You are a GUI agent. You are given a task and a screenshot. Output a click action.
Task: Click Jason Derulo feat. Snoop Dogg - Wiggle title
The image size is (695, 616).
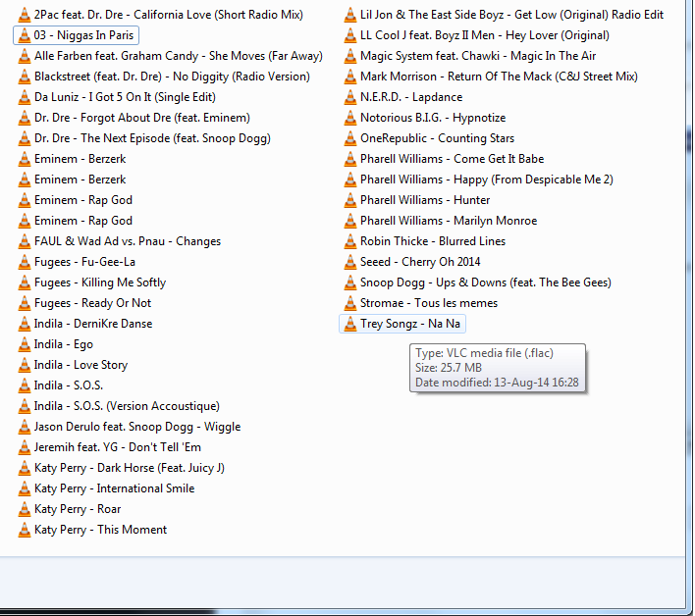[137, 427]
